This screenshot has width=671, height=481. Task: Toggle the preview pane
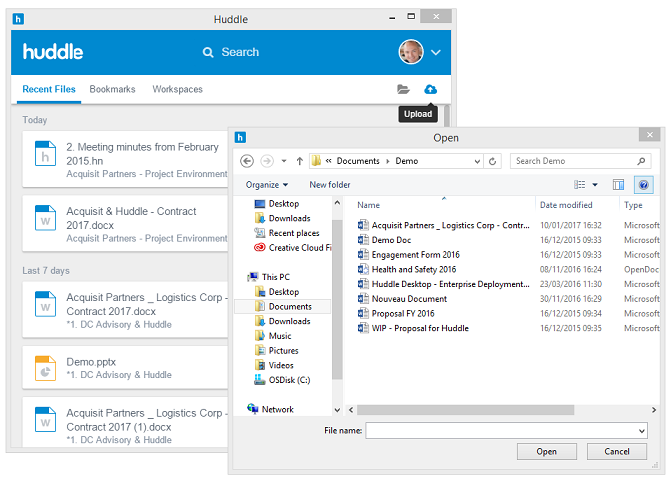pos(618,185)
